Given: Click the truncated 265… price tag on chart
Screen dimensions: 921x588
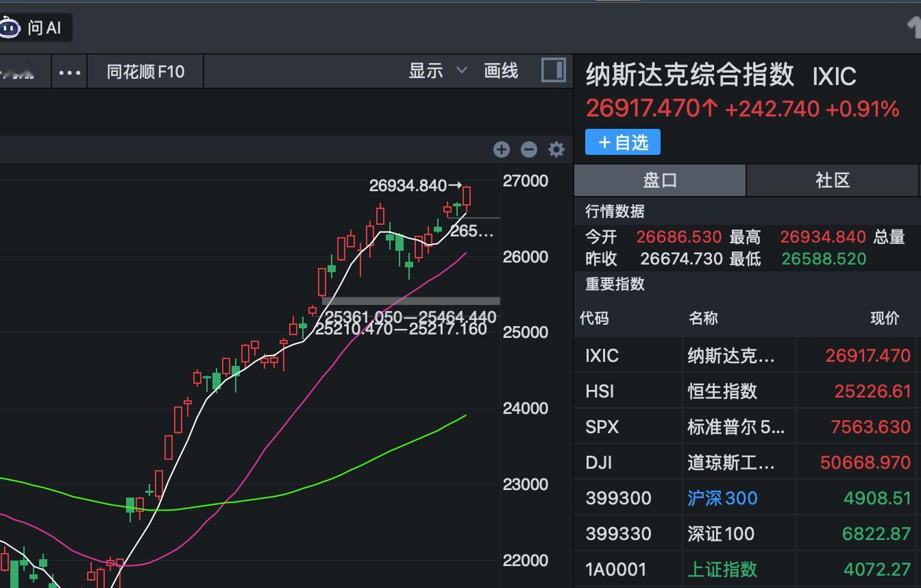Looking at the screenshot, I should coord(471,231).
